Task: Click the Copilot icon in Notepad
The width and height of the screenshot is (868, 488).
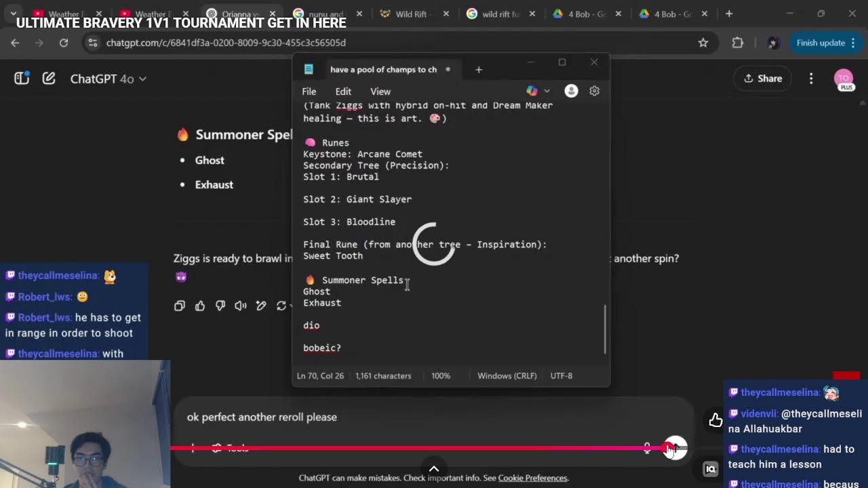Action: [x=532, y=91]
